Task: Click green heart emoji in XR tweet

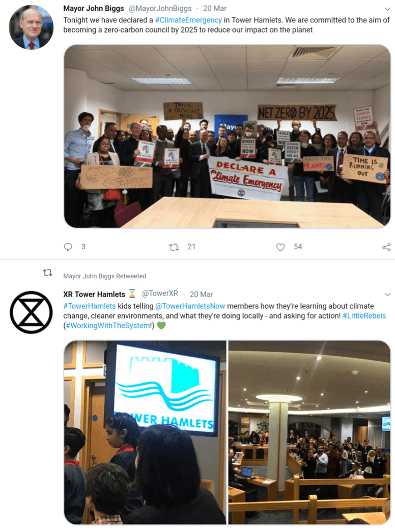Action: [161, 326]
